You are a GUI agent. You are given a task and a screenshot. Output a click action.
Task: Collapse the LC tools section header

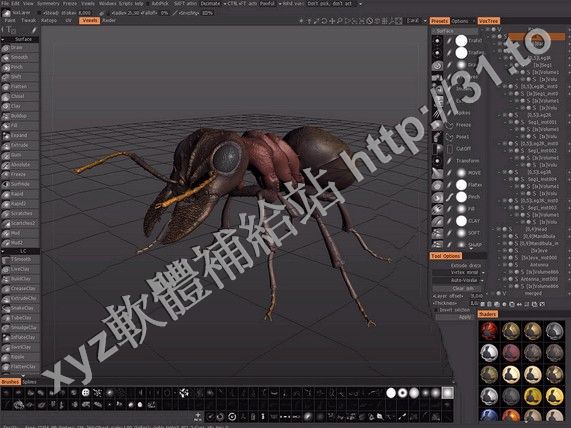[20, 251]
